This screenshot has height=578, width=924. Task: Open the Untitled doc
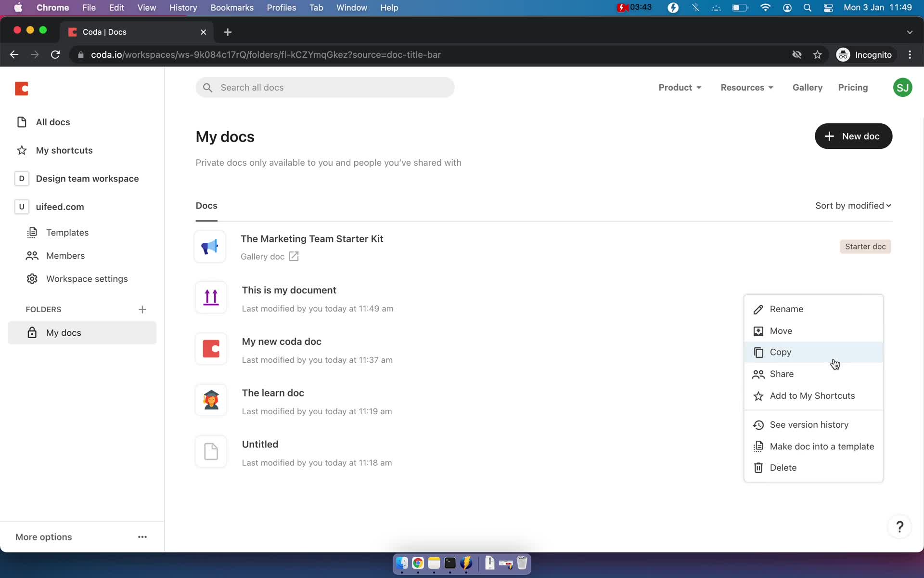tap(260, 445)
